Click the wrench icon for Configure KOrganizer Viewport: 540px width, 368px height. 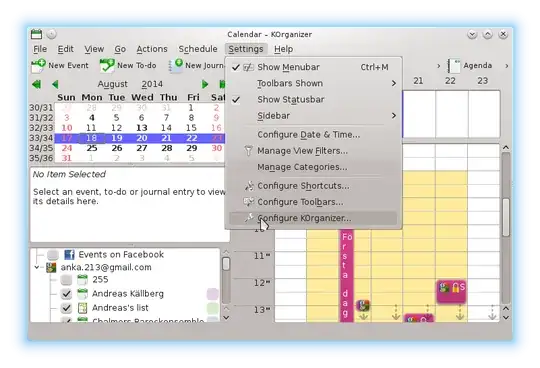click(249, 218)
